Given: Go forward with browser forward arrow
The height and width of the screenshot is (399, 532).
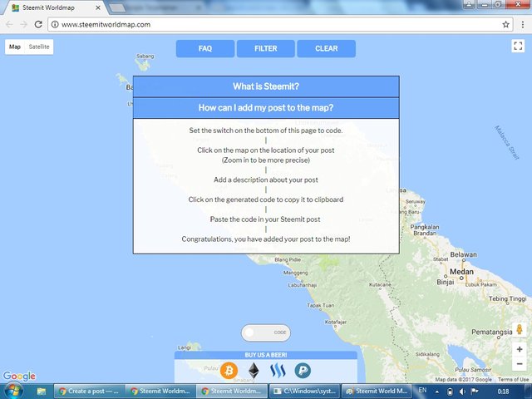Looking at the screenshot, I should point(23,24).
